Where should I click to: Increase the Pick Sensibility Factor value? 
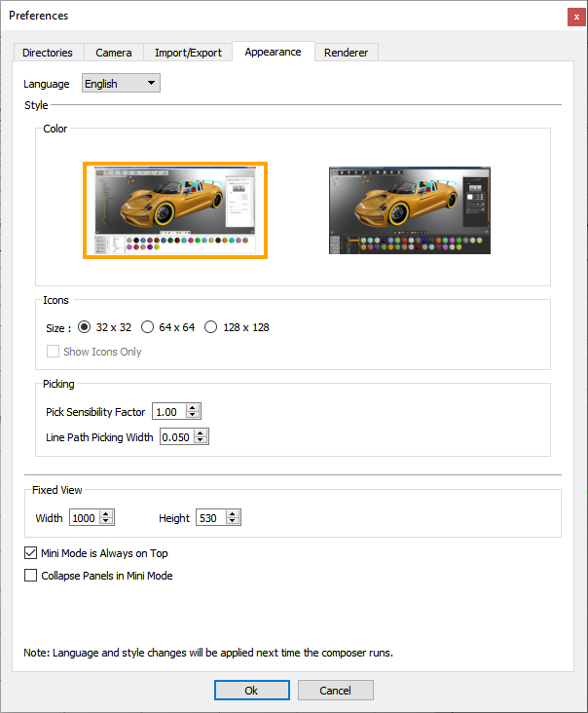coord(193,408)
